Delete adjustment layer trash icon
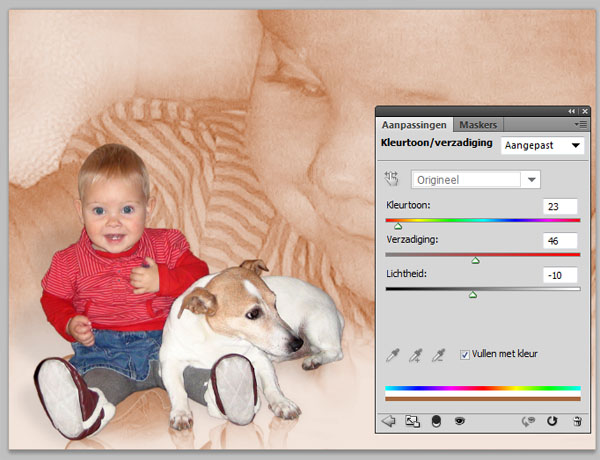600x460 pixels. pyautogui.click(x=577, y=421)
